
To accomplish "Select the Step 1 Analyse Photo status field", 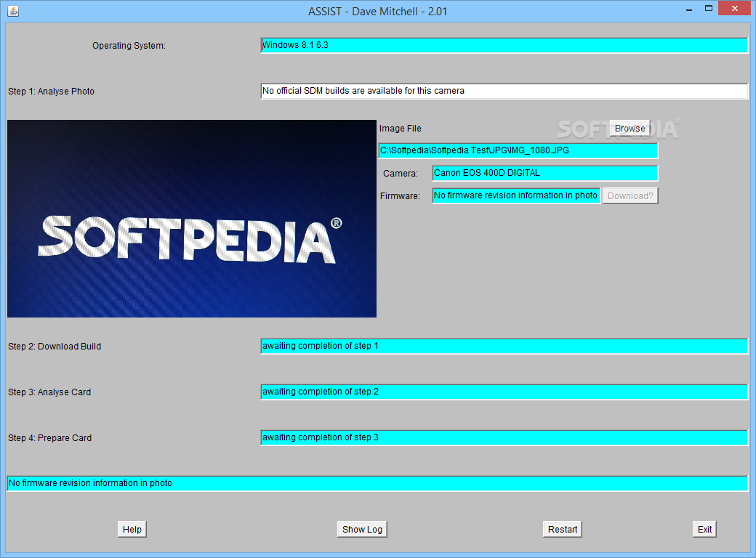I will [x=504, y=91].
